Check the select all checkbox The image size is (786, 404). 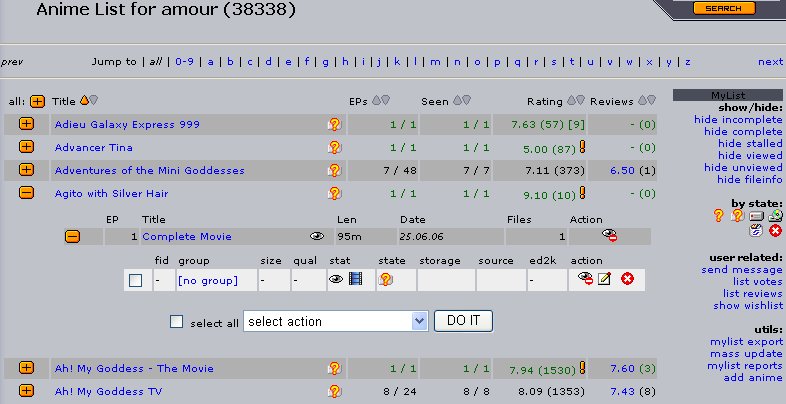[176, 322]
